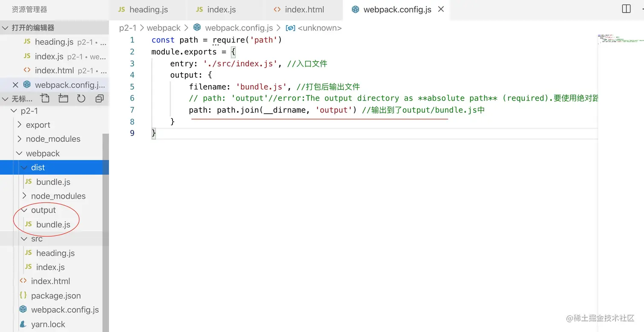Open yarn.lock in the file tree

pos(48,324)
